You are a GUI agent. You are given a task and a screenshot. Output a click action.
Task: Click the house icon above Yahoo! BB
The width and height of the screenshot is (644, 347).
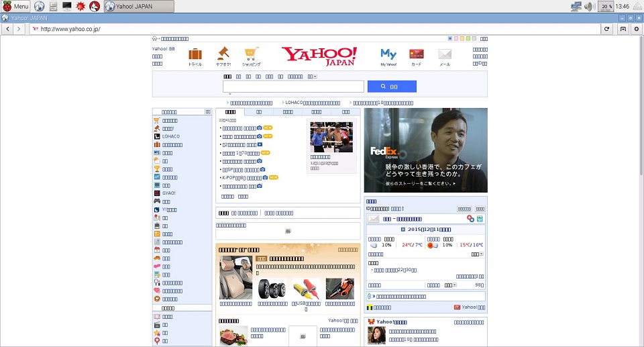coord(155,39)
